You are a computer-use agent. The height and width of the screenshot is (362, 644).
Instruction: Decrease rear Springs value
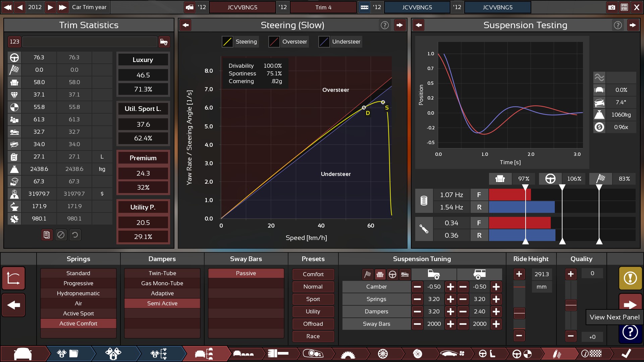(463, 299)
